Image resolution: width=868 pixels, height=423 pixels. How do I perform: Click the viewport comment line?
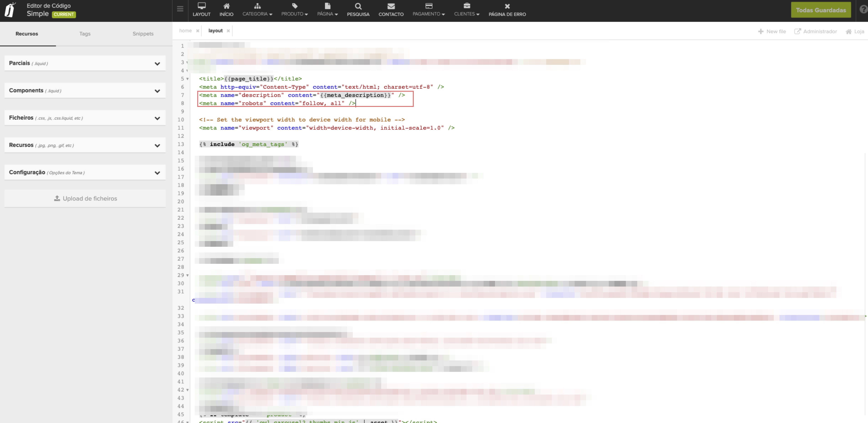click(x=302, y=120)
